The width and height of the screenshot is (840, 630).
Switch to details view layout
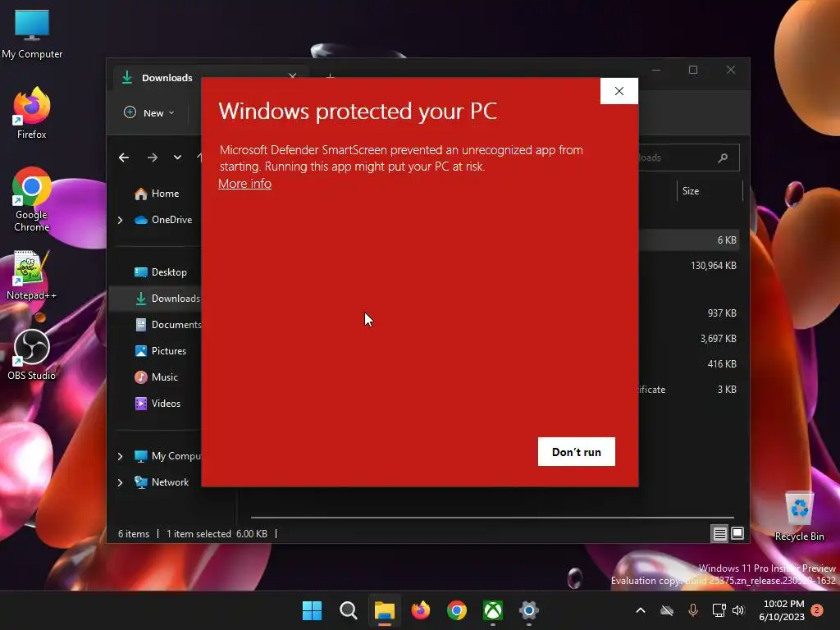[719, 533]
